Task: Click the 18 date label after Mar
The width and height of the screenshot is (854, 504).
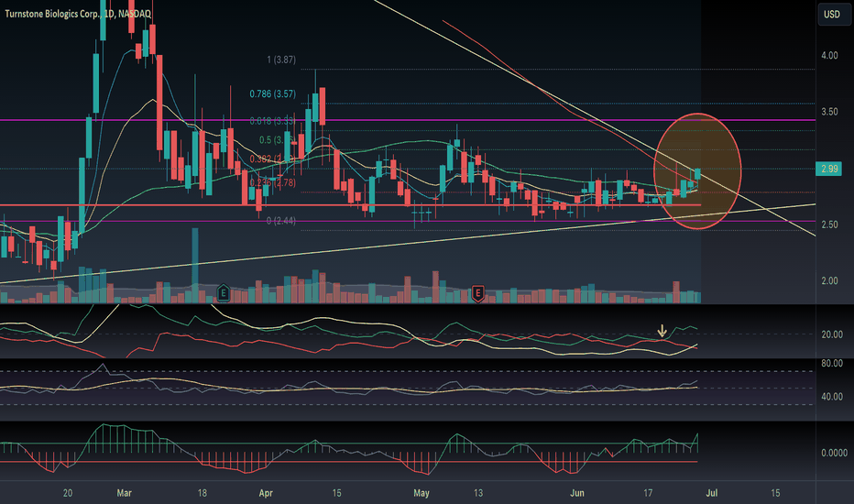Action: (203, 493)
